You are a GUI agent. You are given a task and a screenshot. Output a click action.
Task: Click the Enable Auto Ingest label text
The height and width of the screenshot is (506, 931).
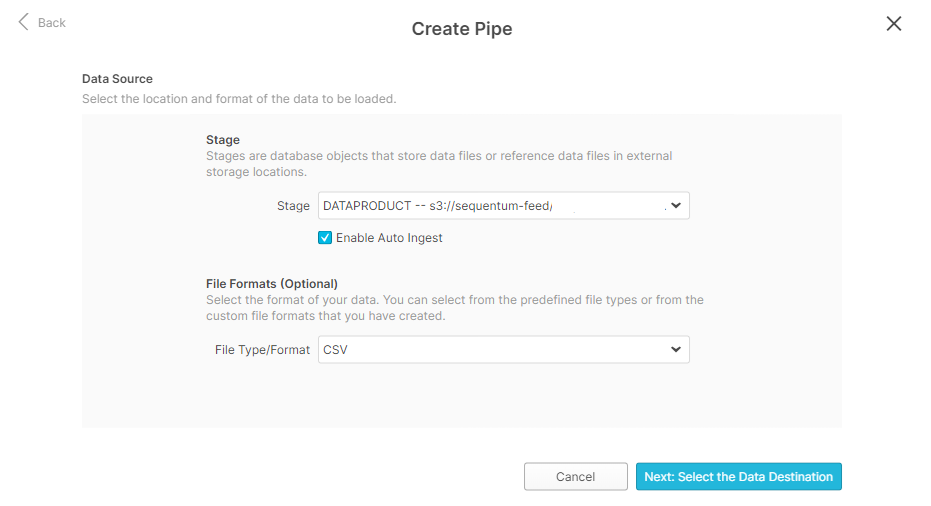[x=389, y=238]
